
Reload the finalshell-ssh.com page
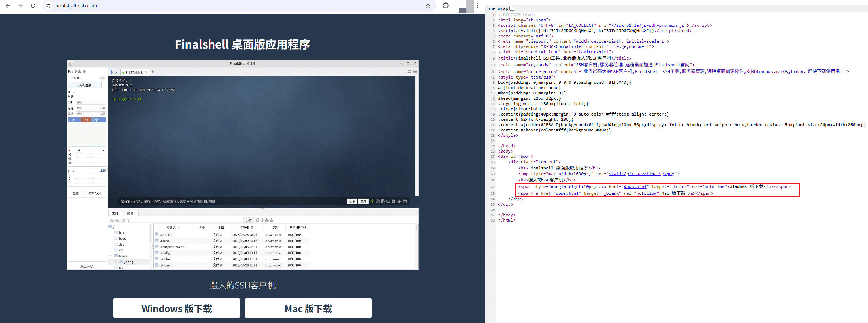33,6
